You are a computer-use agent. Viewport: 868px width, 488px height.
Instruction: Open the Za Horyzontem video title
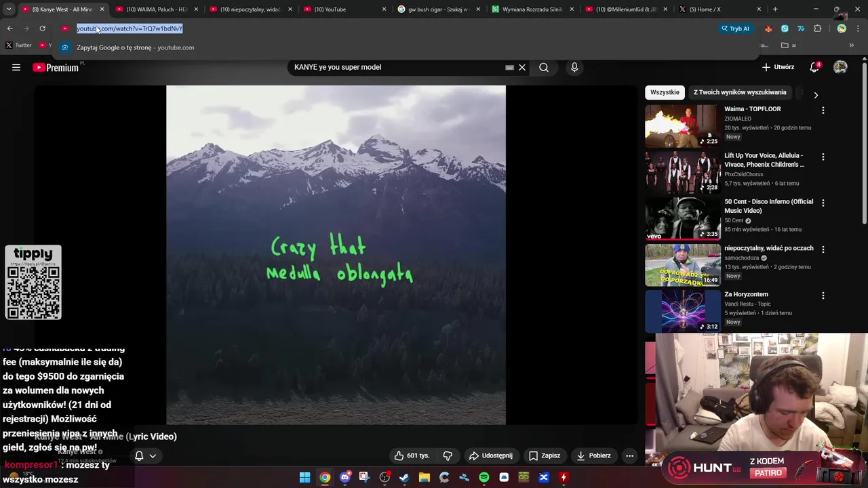coord(746,294)
